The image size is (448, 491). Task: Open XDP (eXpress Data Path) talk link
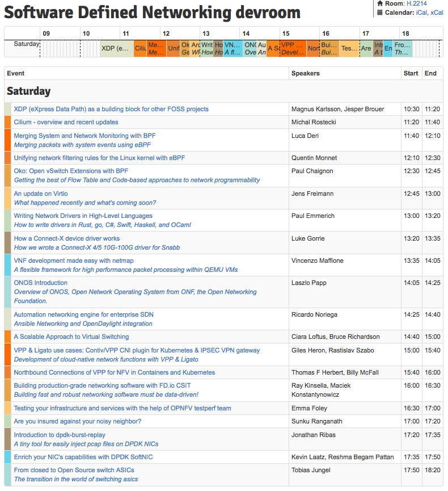point(111,109)
